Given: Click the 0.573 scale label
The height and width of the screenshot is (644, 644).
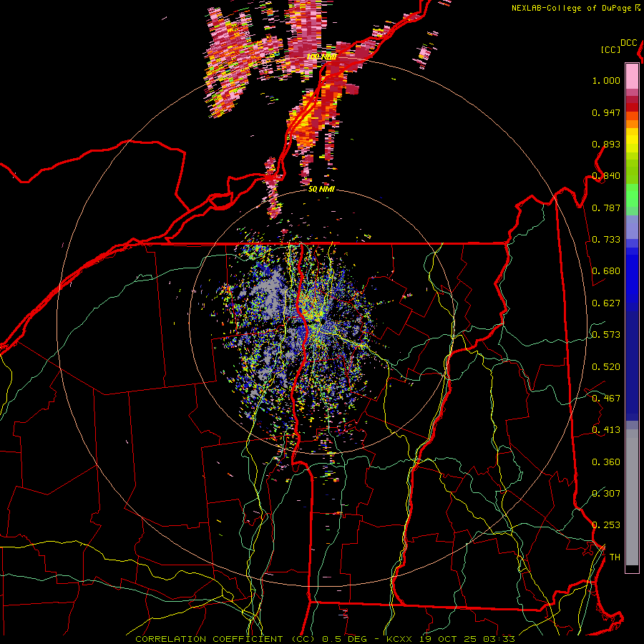Looking at the screenshot, I should [x=606, y=335].
